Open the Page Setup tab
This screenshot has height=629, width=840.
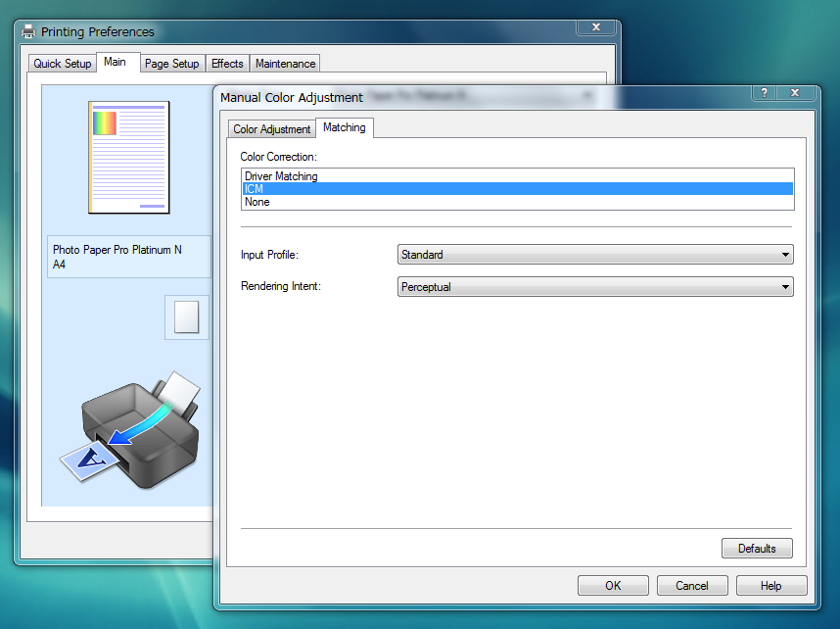click(171, 64)
